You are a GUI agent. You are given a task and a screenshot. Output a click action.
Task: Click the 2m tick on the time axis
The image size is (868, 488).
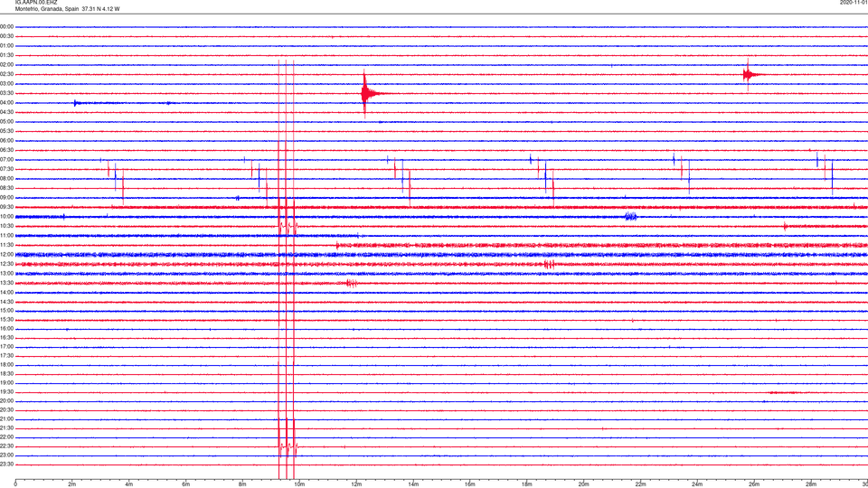(72, 484)
